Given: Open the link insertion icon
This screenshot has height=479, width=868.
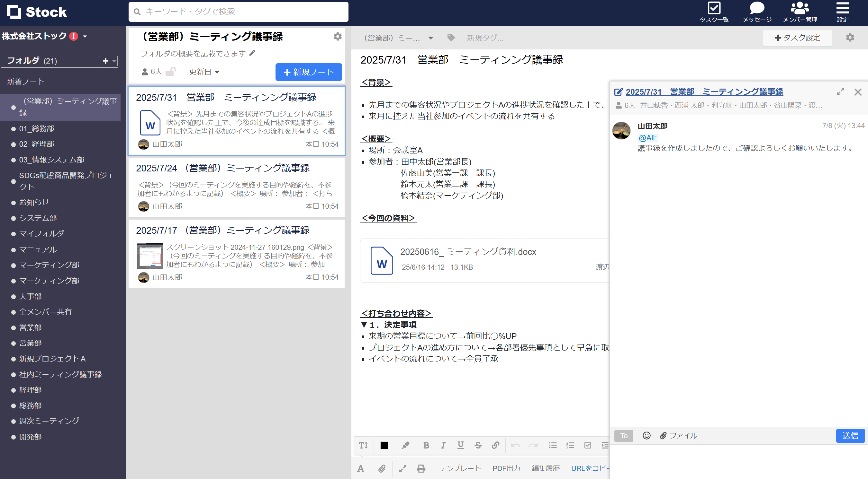Looking at the screenshot, I should point(495,445).
